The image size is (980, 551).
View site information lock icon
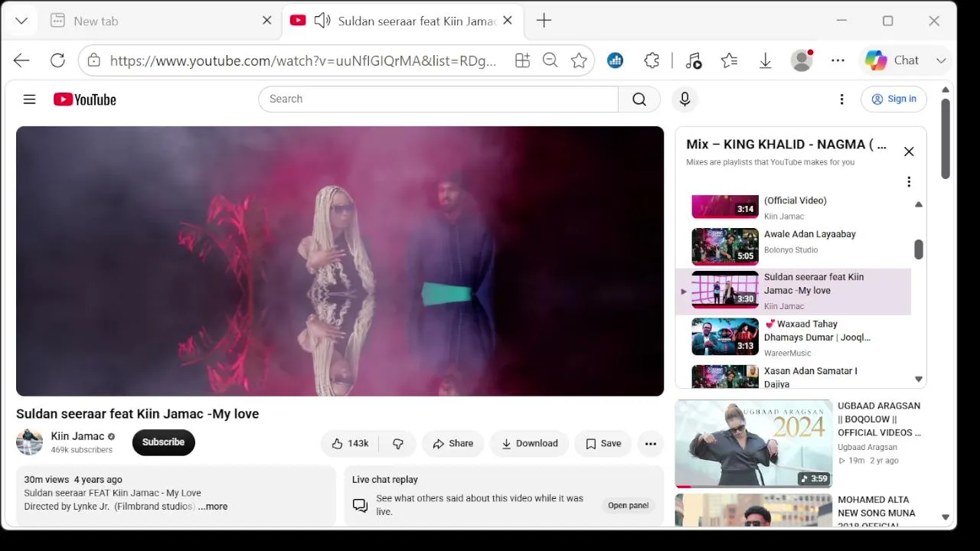click(x=93, y=60)
